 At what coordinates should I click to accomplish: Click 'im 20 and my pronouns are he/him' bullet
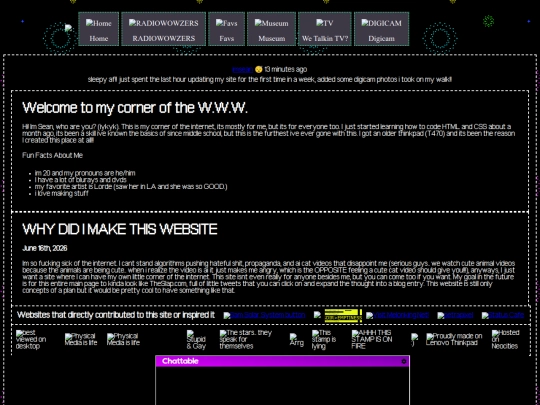(85, 173)
